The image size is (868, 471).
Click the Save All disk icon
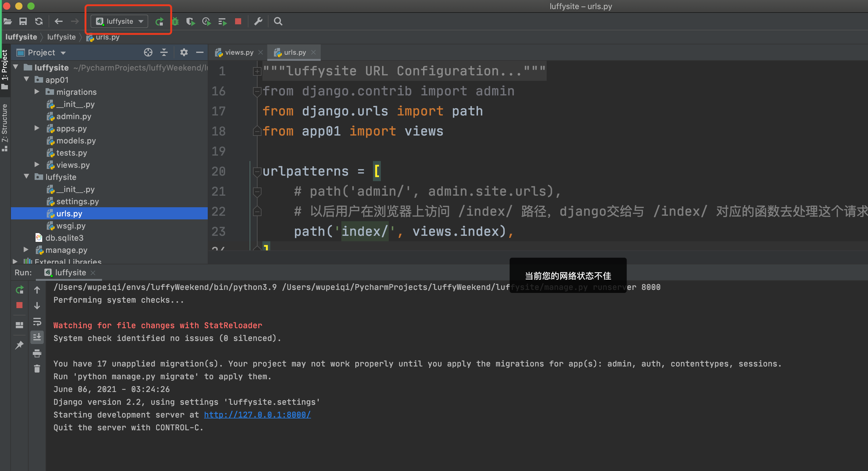tap(23, 21)
